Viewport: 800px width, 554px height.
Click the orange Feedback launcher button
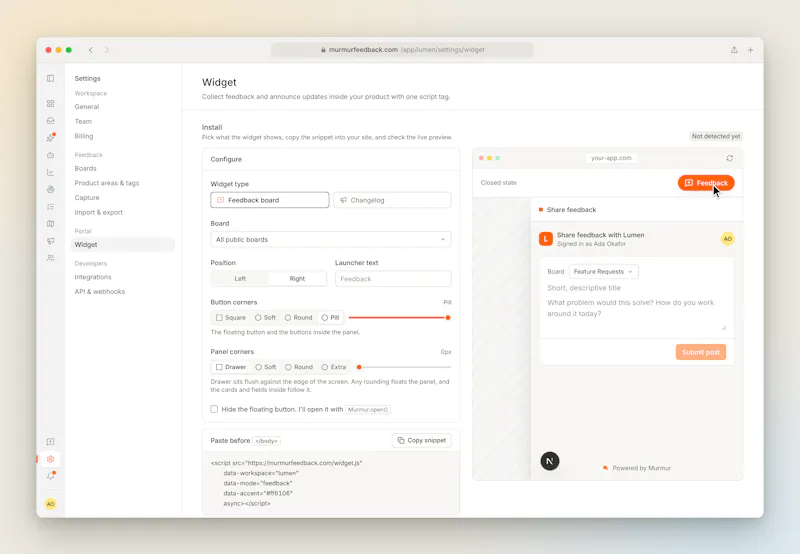coord(706,183)
